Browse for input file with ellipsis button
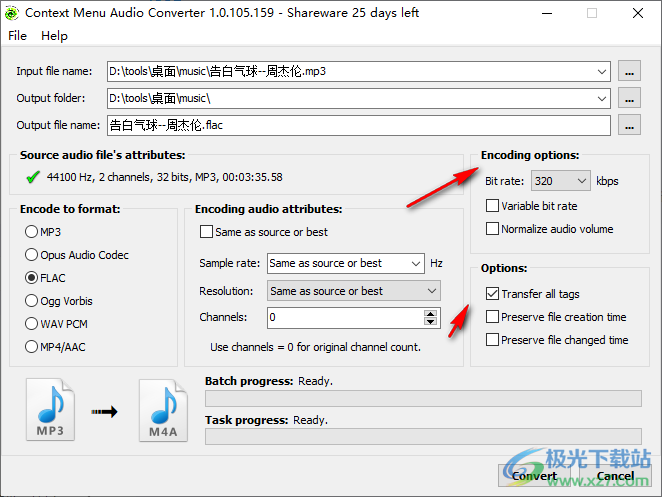 tap(629, 71)
